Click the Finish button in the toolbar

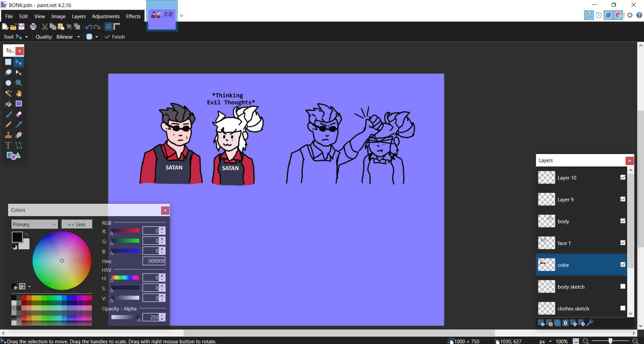point(115,37)
